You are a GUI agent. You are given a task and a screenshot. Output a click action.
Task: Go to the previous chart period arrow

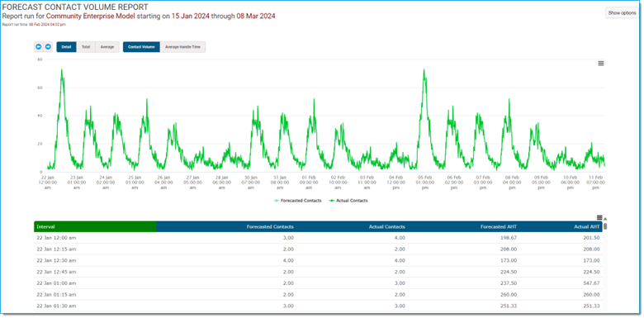(x=39, y=47)
